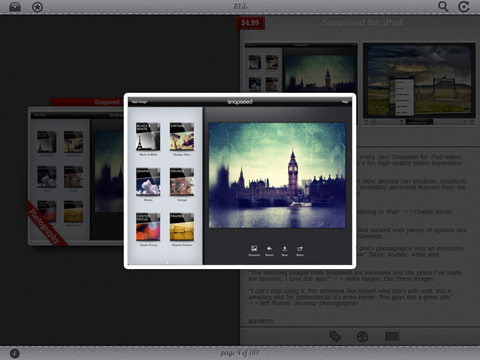Tap the Save download icon

pos(285,251)
